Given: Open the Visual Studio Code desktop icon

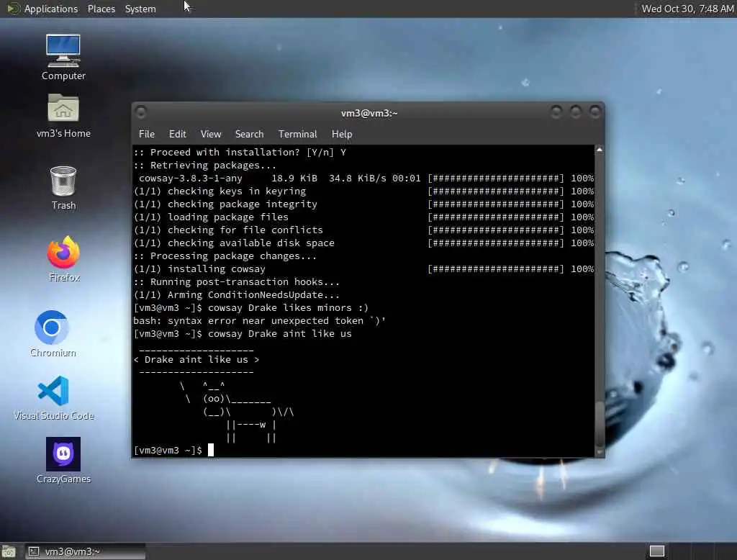Looking at the screenshot, I should 53,397.
